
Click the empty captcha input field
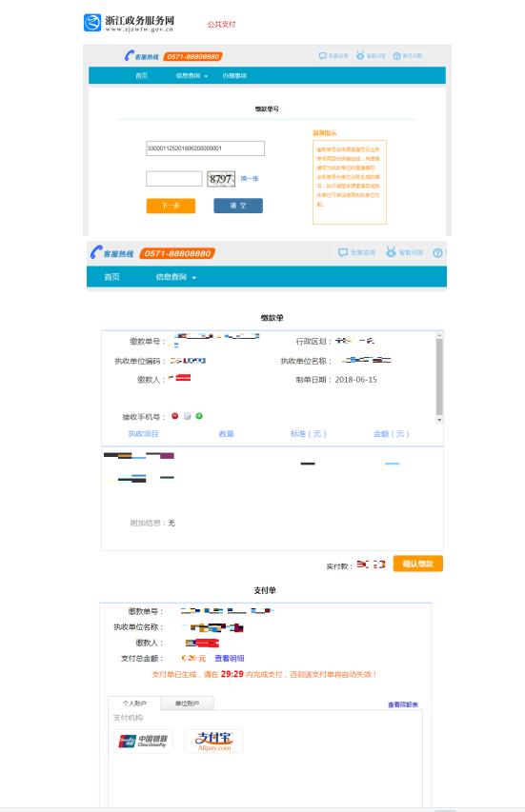coord(174,179)
